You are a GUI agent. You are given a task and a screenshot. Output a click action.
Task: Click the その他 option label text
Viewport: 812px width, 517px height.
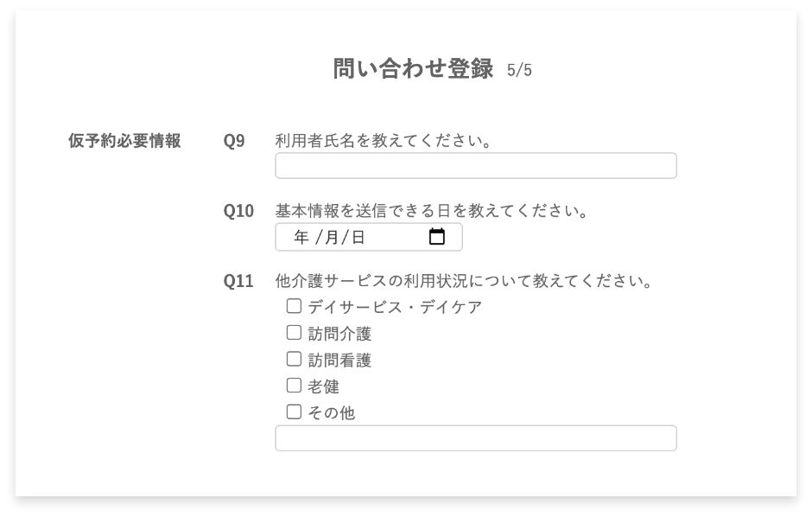pos(332,413)
